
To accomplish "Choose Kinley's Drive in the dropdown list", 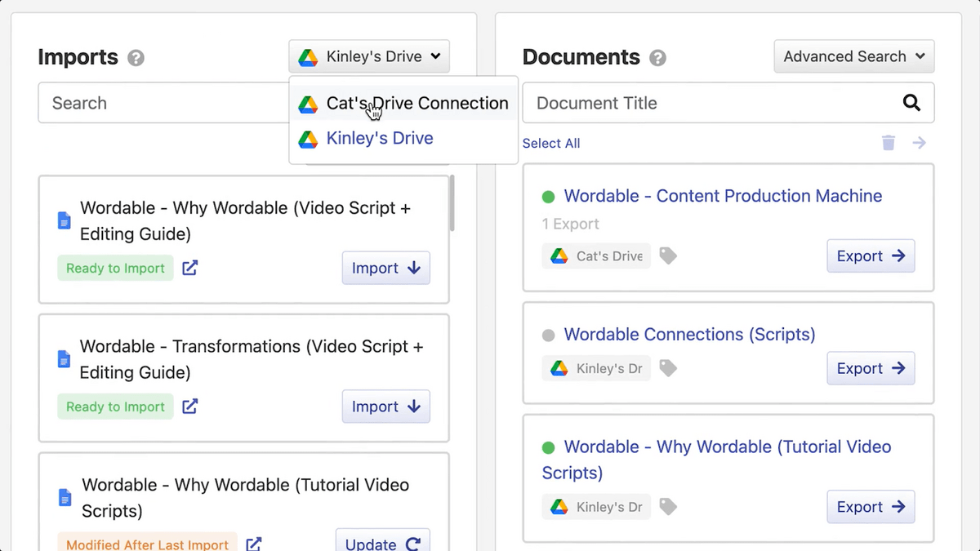I will 379,139.
